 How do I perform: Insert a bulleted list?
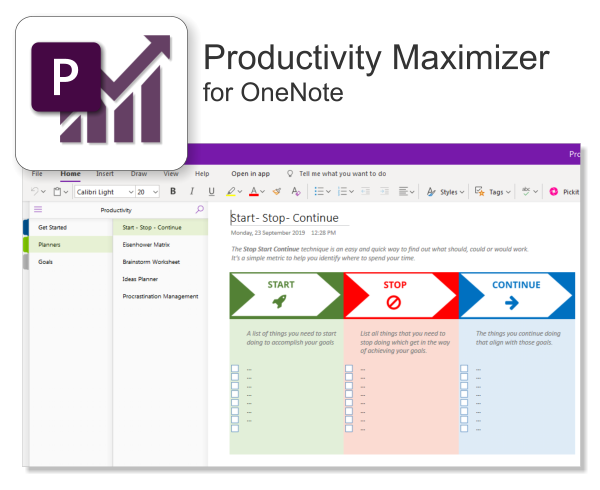319,191
